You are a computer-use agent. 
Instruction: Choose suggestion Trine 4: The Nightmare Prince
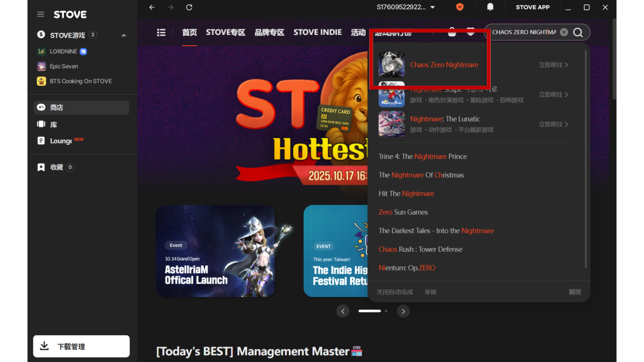point(422,156)
